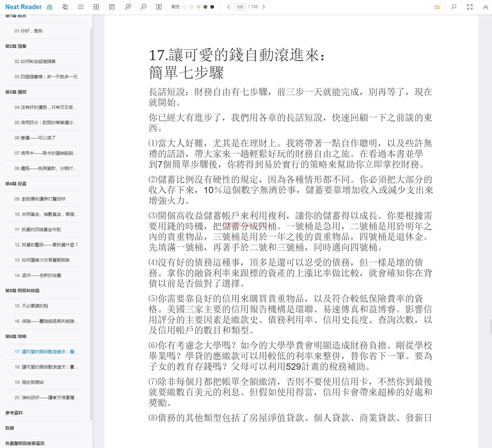Image resolution: width=492 pixels, height=448 pixels.
Task: Open 致謝 in contents
Action: tap(43, 428)
